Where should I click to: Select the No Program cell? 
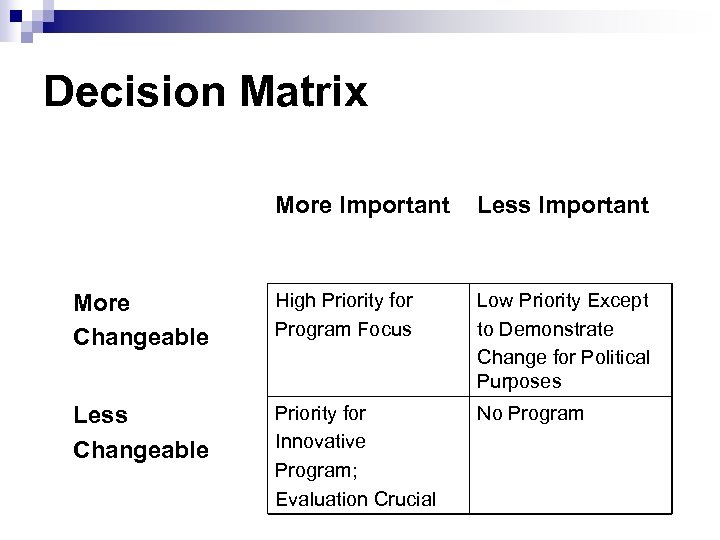pyautogui.click(x=530, y=413)
